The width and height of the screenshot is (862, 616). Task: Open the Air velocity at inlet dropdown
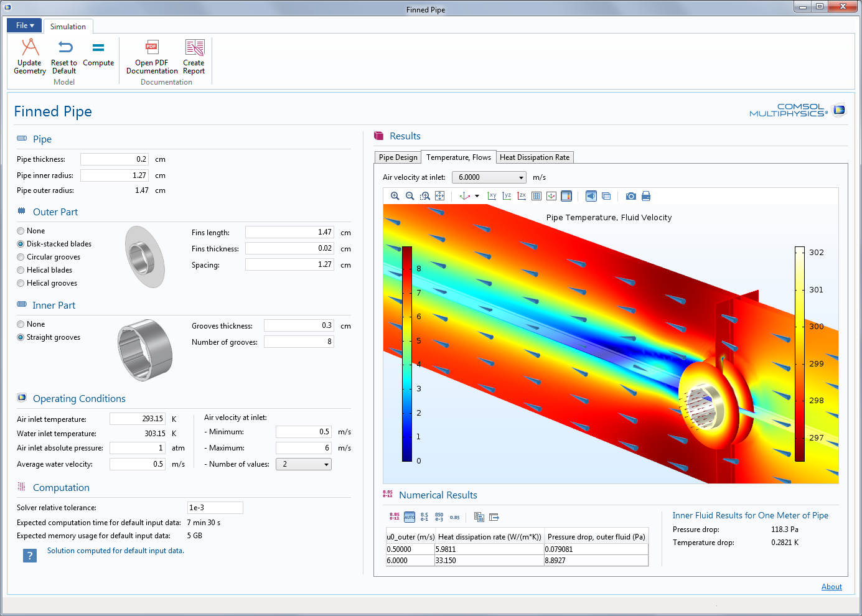click(489, 177)
